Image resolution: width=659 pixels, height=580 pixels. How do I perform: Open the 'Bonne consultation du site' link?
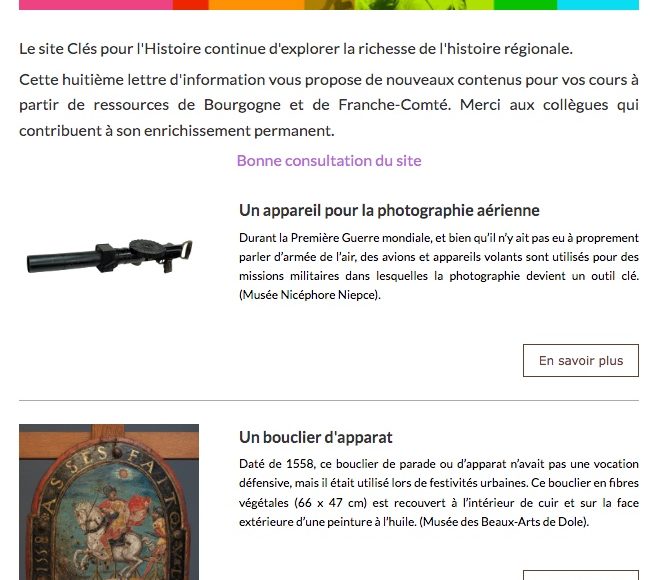pos(329,161)
